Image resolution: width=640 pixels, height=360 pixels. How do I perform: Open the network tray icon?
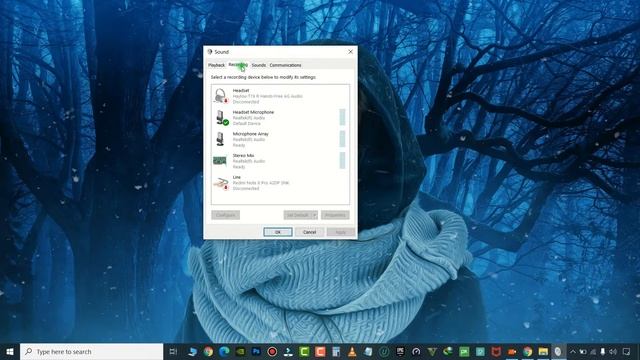[x=593, y=351]
